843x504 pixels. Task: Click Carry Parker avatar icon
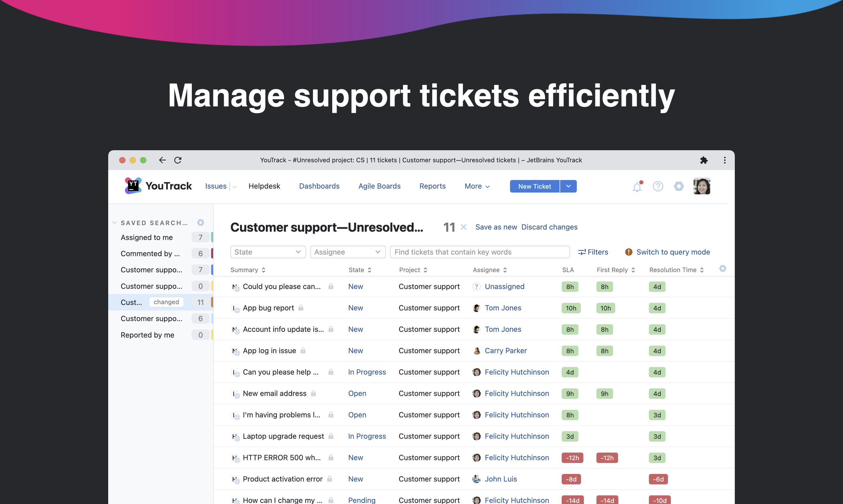pyautogui.click(x=477, y=350)
